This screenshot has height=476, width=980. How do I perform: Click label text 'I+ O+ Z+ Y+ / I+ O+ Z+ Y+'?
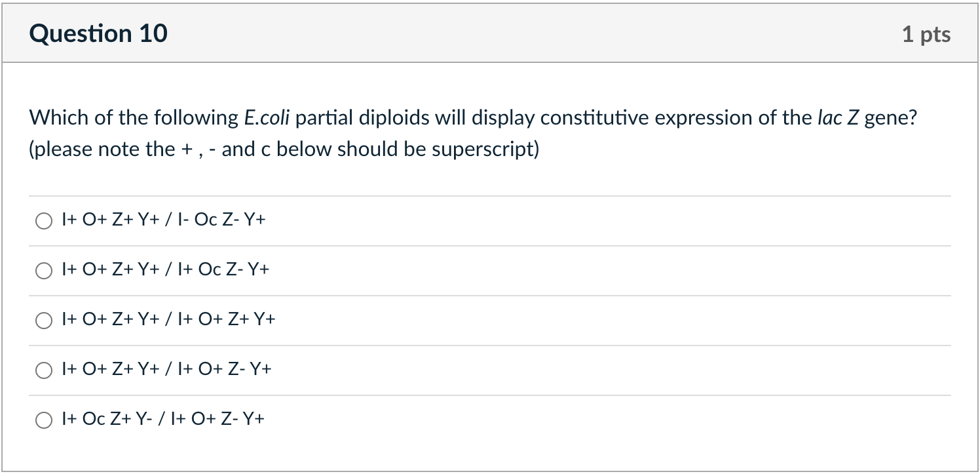168,320
